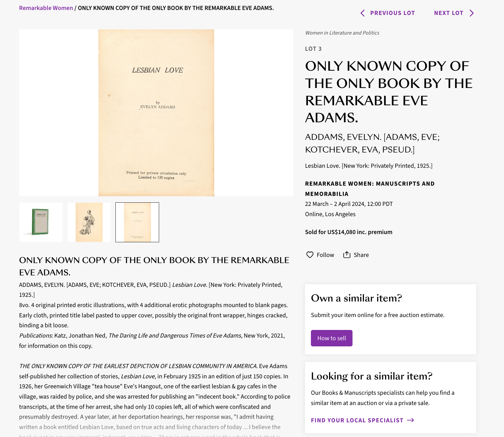Image resolution: width=504 pixels, height=437 pixels.
Task: Click the Next Lot right chevron icon
Action: coord(471,13)
